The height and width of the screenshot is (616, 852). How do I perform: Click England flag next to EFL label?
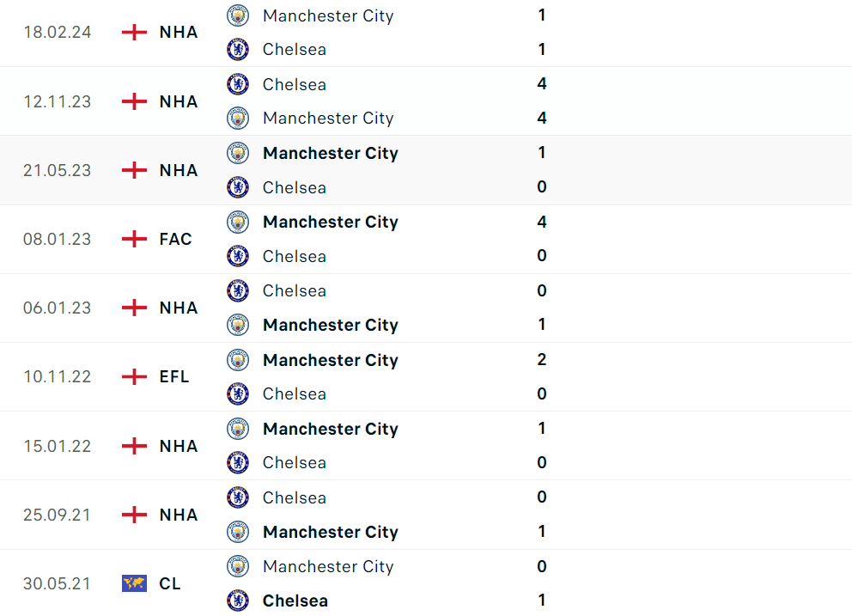click(134, 376)
